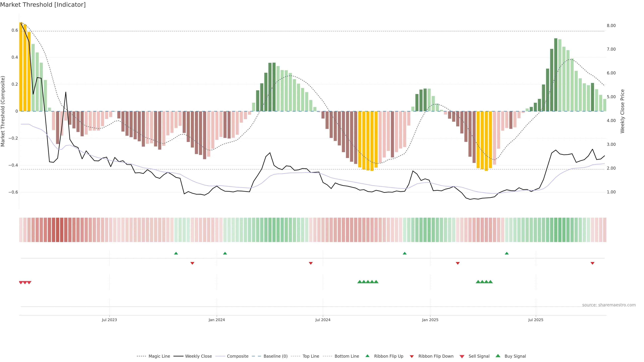Toggle Sell Signal legend entry

click(479, 356)
